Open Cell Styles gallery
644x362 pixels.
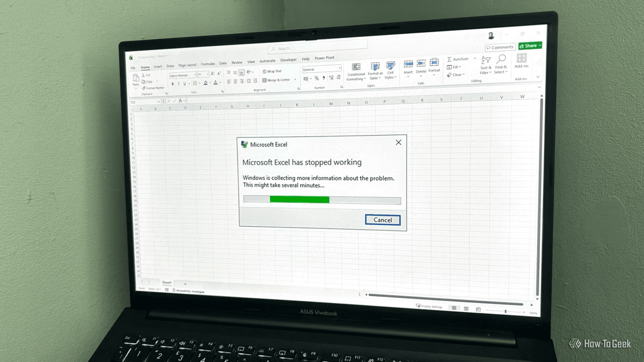pos(390,70)
